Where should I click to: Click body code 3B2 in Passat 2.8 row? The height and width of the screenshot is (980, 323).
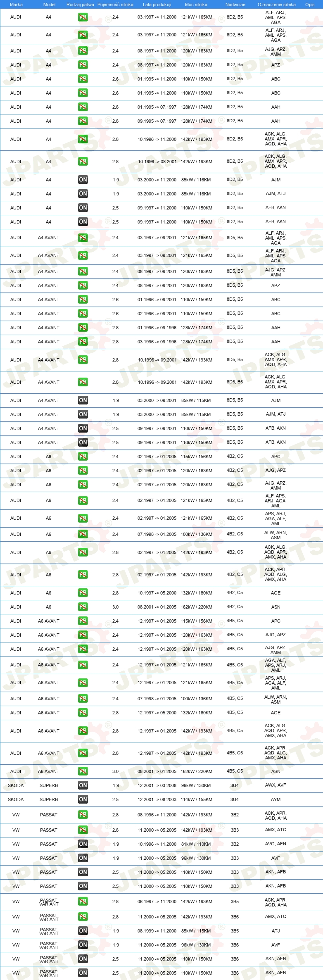235,815
